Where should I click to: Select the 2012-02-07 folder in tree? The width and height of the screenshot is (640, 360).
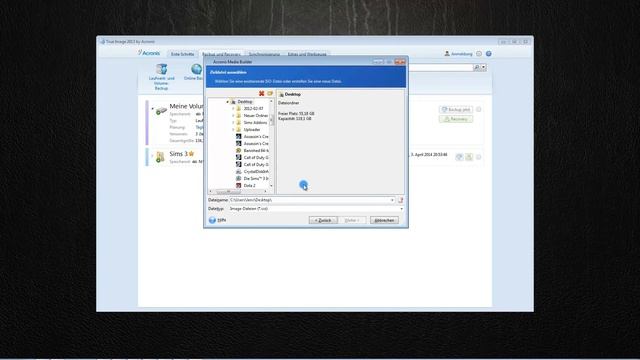[250, 109]
